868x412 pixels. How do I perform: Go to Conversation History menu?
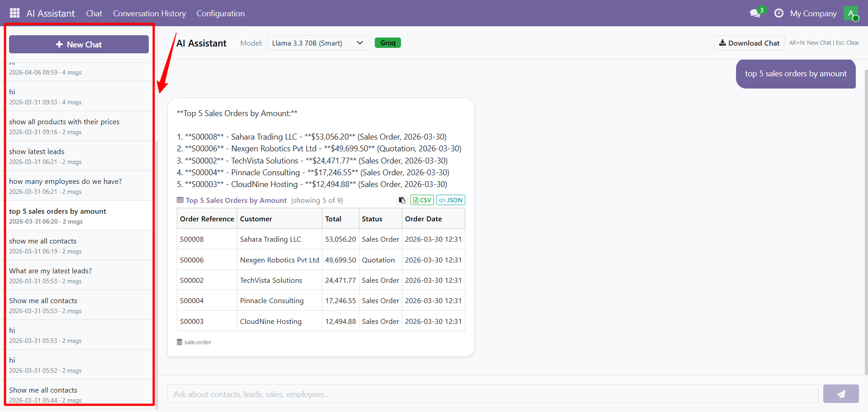(x=149, y=14)
